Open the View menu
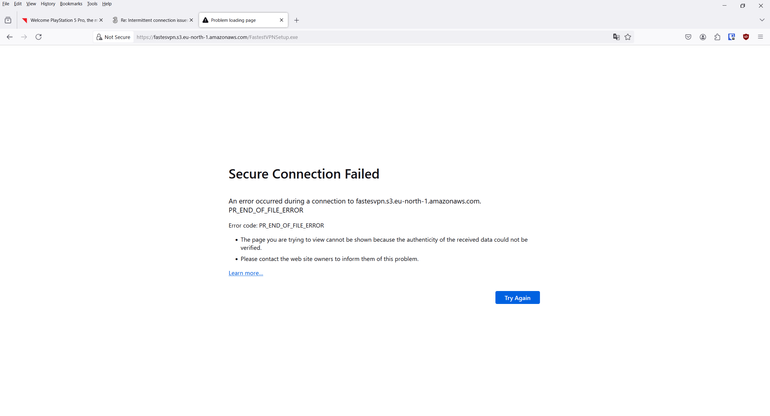This screenshot has width=770, height=416. (x=31, y=4)
